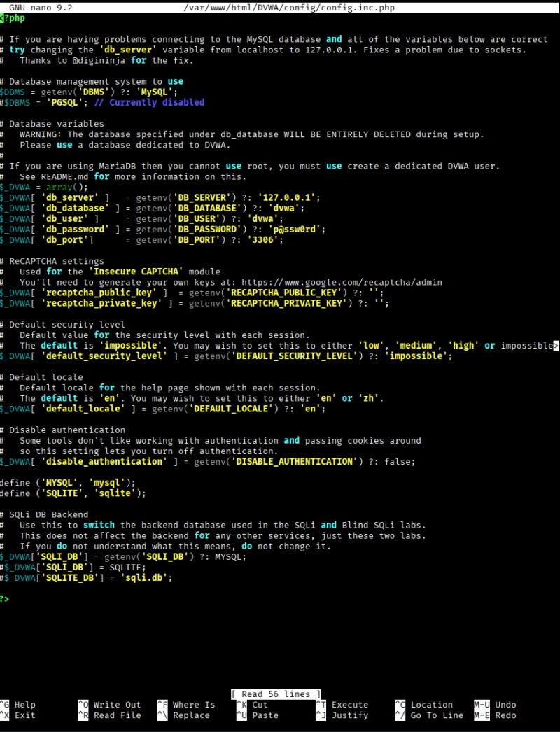Click 'sqlite' in the define SQLITE line
The image size is (560, 732).
(x=115, y=493)
